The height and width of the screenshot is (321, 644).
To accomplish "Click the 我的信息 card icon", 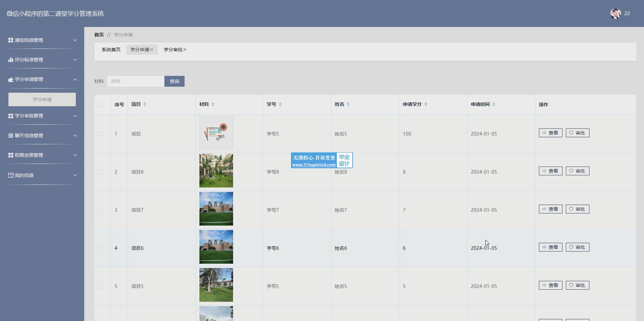I will pos(11,175).
